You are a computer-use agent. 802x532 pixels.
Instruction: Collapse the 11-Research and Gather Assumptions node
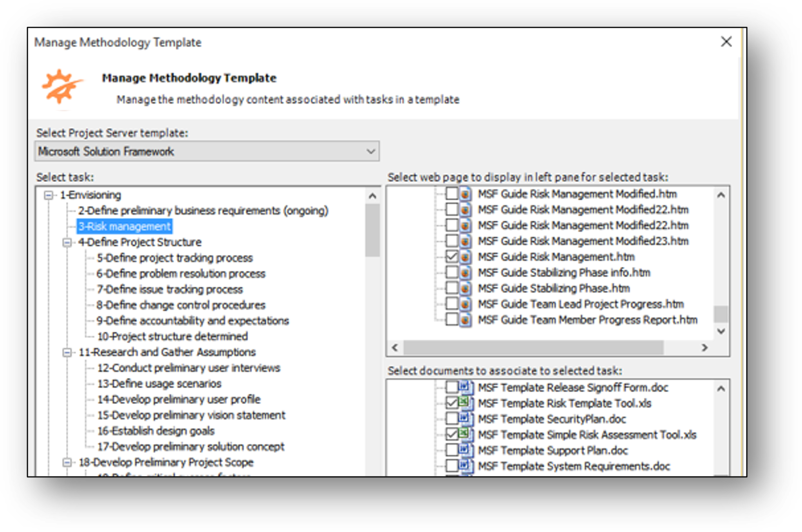(x=67, y=353)
